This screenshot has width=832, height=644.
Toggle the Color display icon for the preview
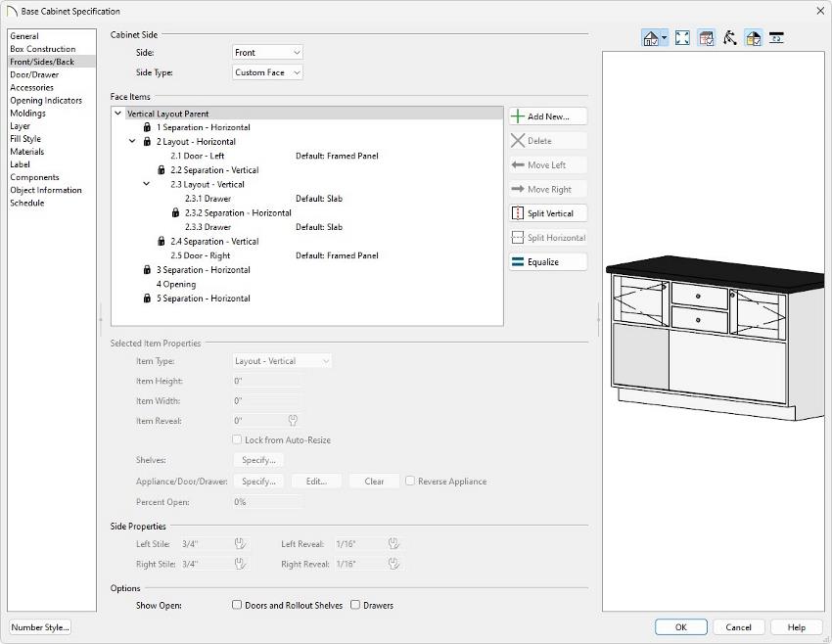(x=707, y=37)
